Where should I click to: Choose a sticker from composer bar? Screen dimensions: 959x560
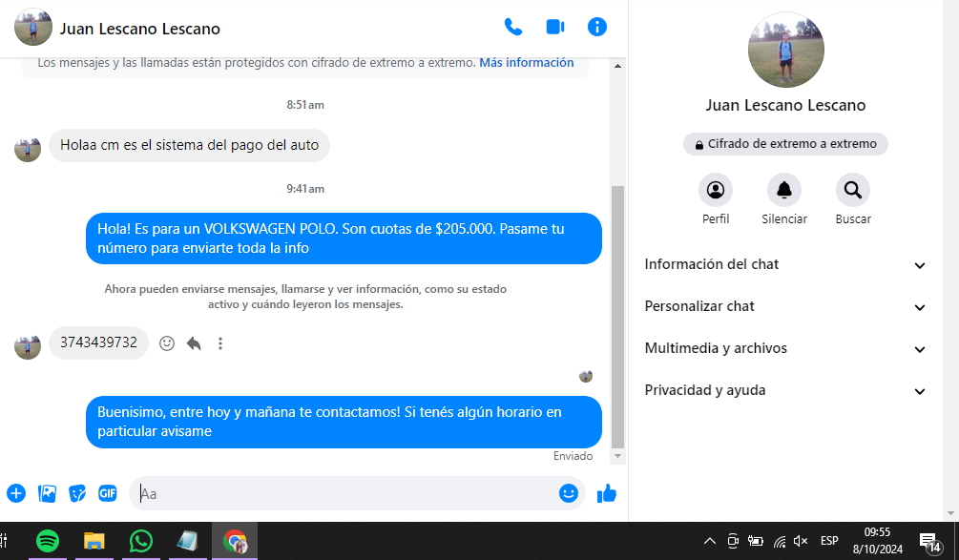[77, 493]
